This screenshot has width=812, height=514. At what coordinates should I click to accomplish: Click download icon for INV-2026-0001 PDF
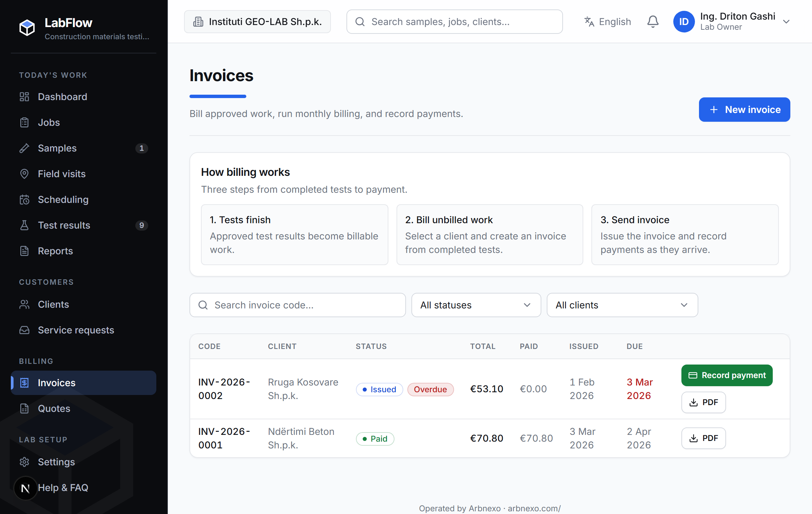pyautogui.click(x=694, y=438)
